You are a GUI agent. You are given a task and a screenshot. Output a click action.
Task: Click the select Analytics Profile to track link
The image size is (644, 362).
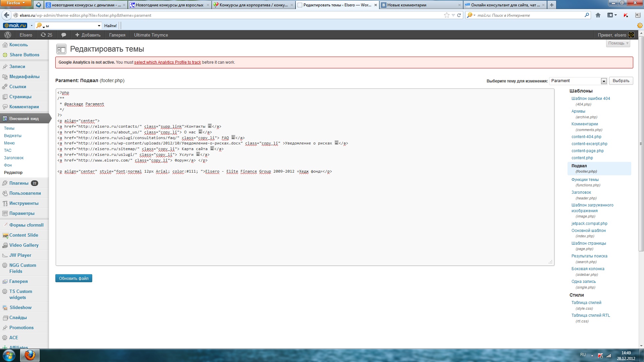click(167, 62)
